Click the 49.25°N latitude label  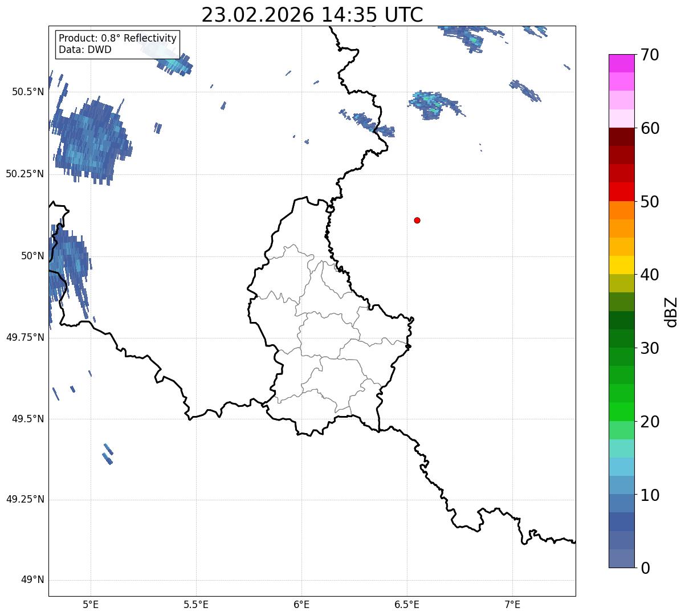(x=25, y=500)
